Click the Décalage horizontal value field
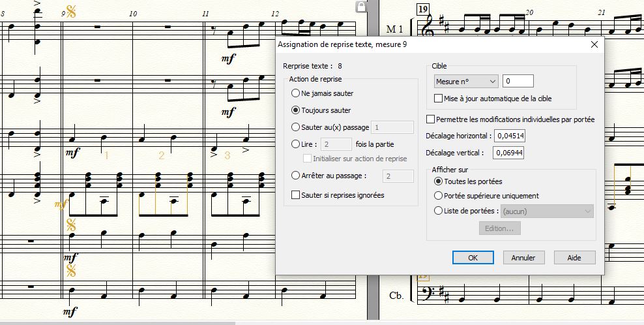This screenshot has width=644, height=325. pyautogui.click(x=510, y=136)
